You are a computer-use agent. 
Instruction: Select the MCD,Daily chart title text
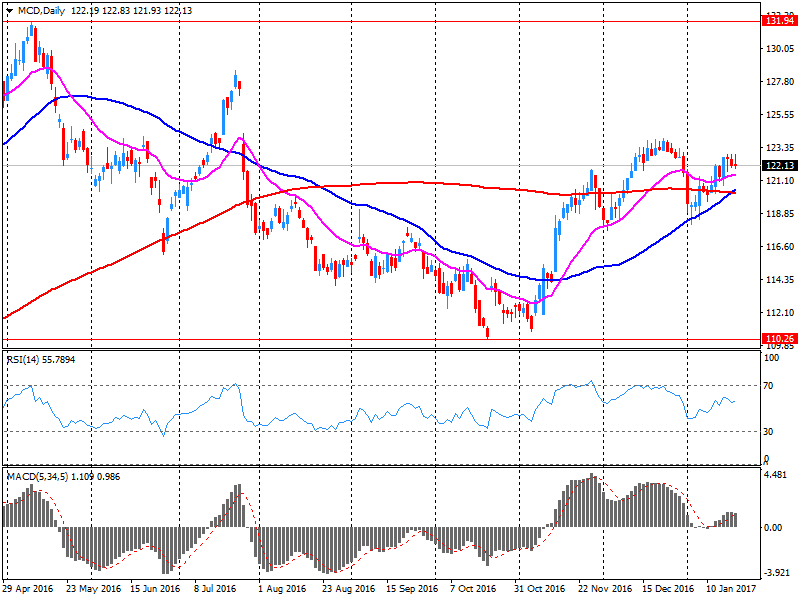point(41,11)
